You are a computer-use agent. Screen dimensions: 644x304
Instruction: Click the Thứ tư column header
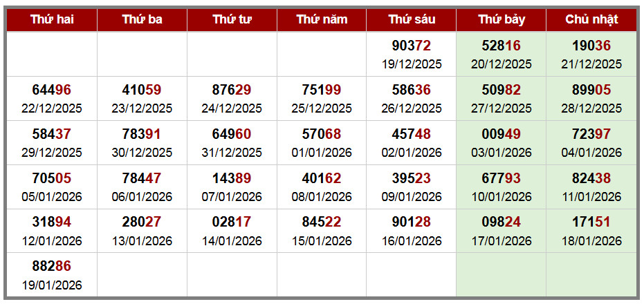pyautogui.click(x=232, y=19)
